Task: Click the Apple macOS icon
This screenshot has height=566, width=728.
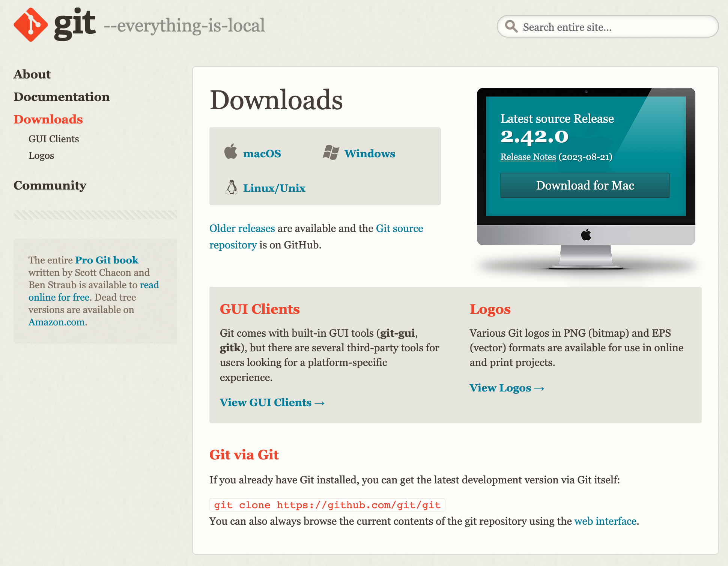Action: (x=231, y=152)
